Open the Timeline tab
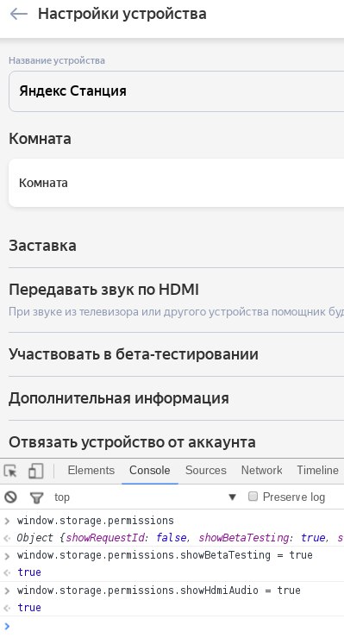This screenshot has width=344, height=644. [318, 470]
